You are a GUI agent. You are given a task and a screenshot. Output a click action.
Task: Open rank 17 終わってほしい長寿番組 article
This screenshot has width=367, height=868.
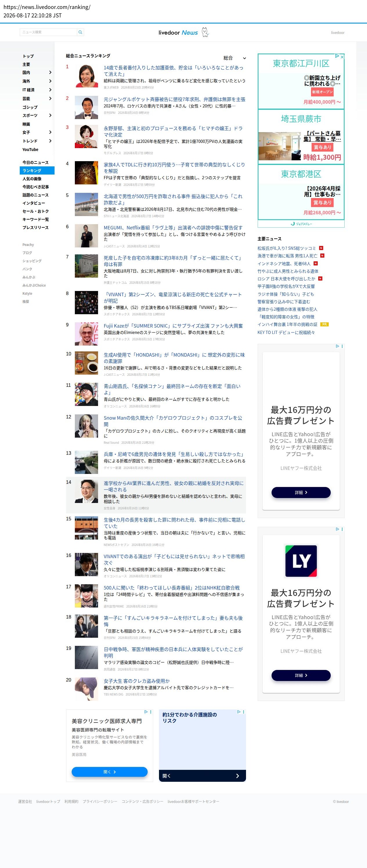pos(172,588)
